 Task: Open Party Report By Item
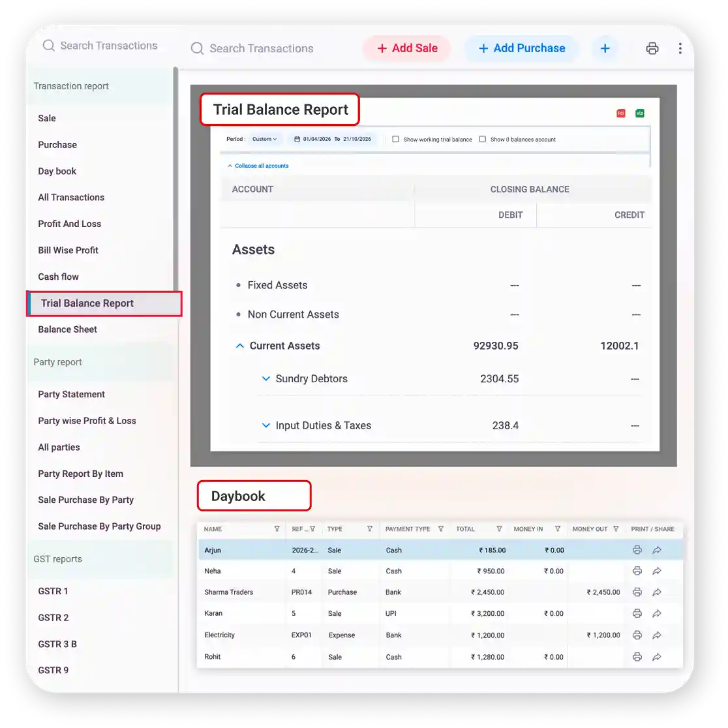coord(80,474)
